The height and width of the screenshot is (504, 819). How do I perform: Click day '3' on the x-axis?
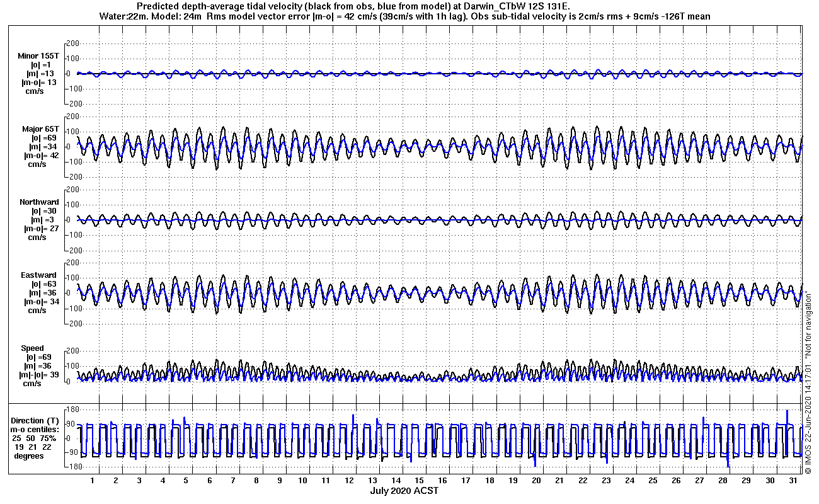tap(139, 480)
